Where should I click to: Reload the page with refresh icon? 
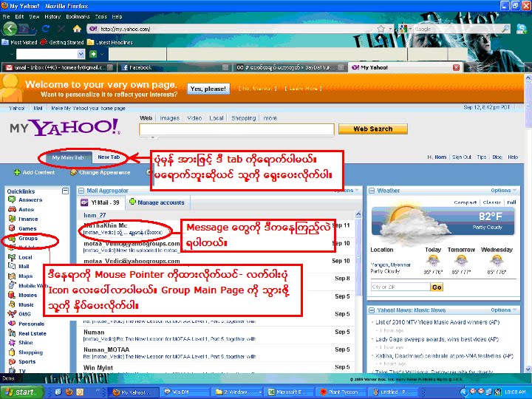pyautogui.click(x=46, y=29)
